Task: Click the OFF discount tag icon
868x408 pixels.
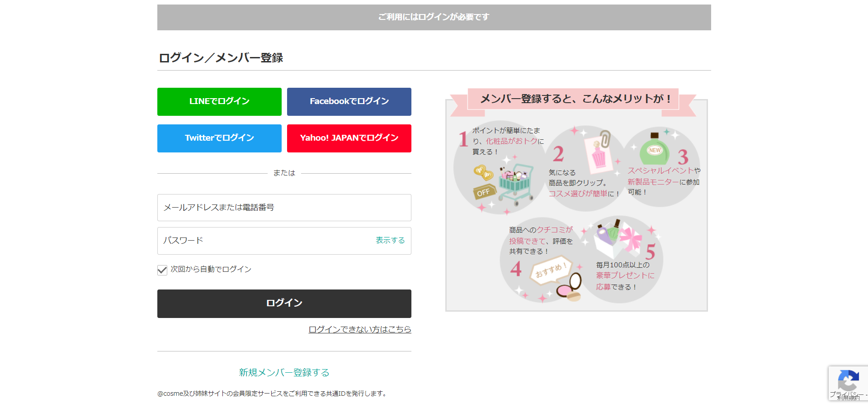Action: click(484, 192)
